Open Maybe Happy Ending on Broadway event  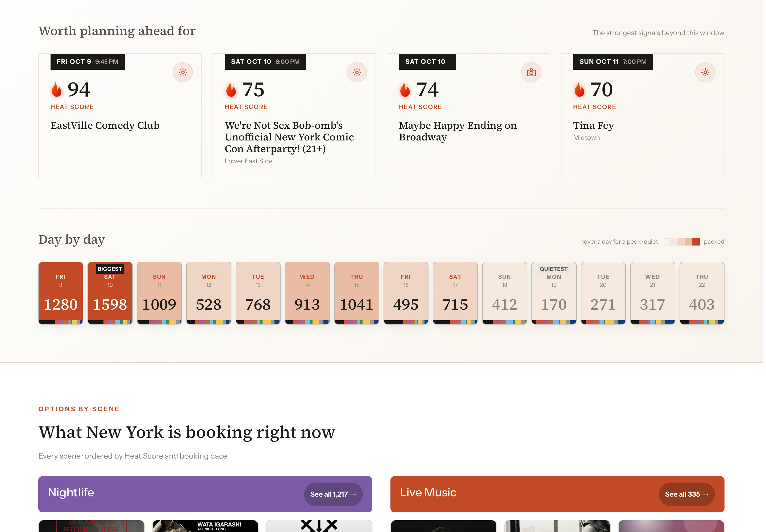458,131
